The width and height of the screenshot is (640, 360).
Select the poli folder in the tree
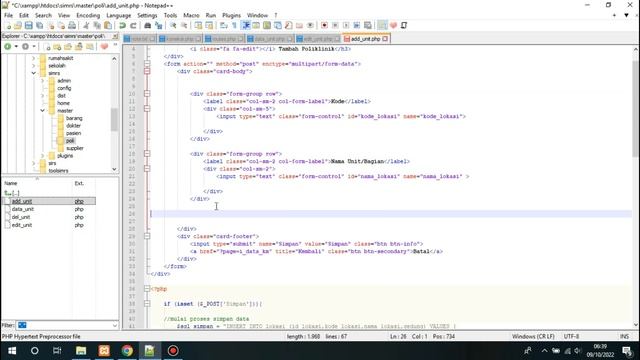(x=70, y=140)
